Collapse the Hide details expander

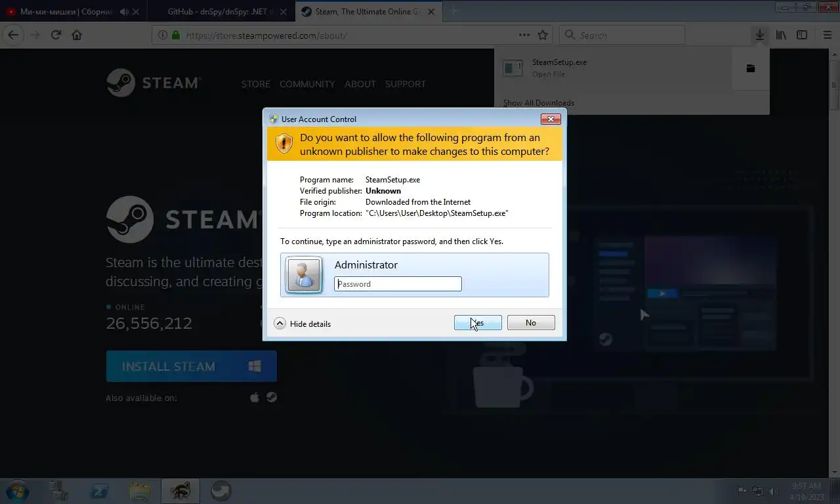pyautogui.click(x=303, y=324)
